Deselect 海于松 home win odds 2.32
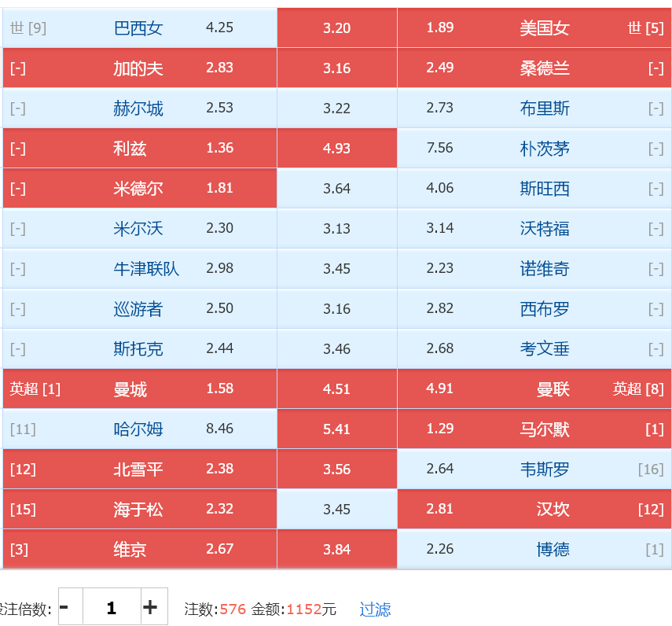The image size is (672, 626). [140, 509]
